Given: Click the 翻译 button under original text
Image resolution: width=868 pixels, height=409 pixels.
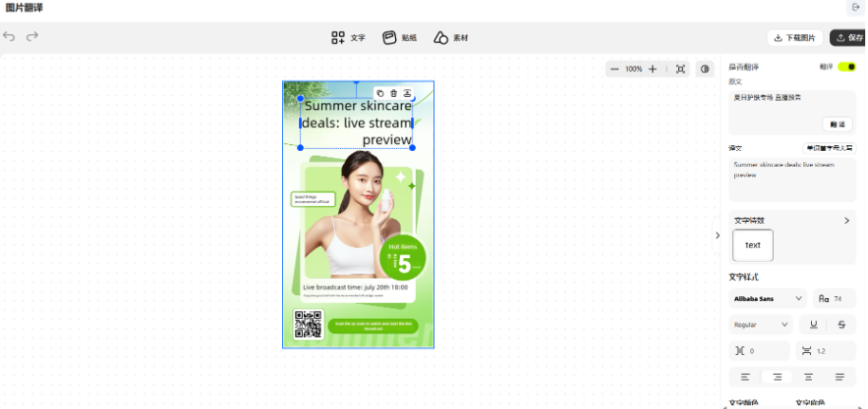Looking at the screenshot, I should click(837, 124).
